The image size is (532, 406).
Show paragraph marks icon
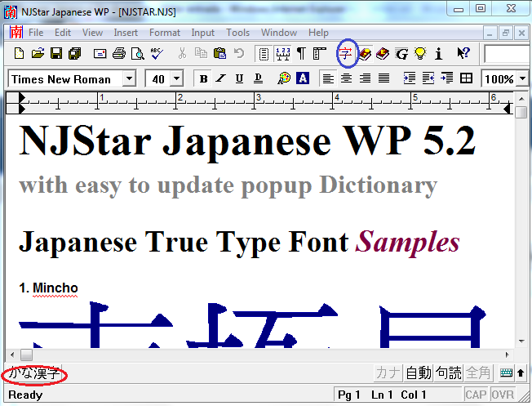coord(301,54)
